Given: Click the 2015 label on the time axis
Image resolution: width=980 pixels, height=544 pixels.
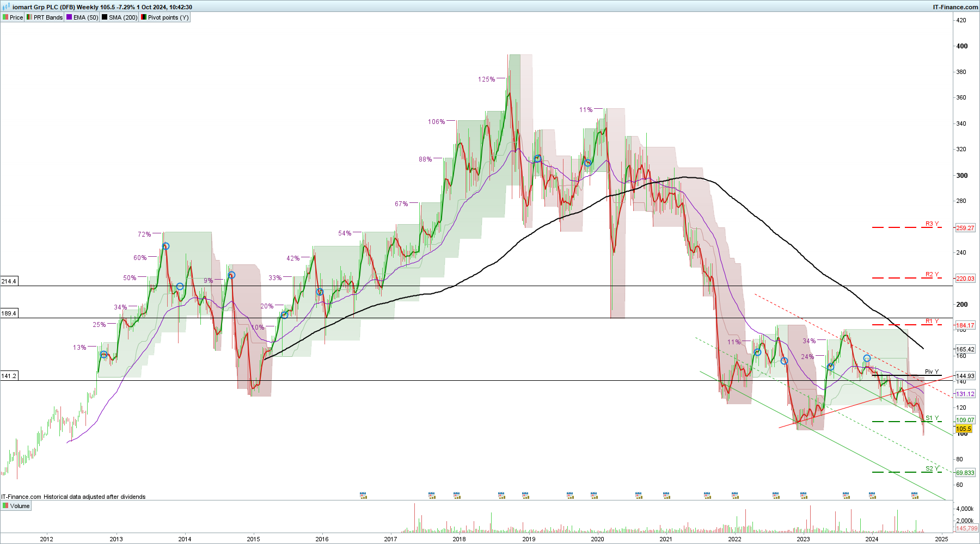Looking at the screenshot, I should click(x=253, y=539).
